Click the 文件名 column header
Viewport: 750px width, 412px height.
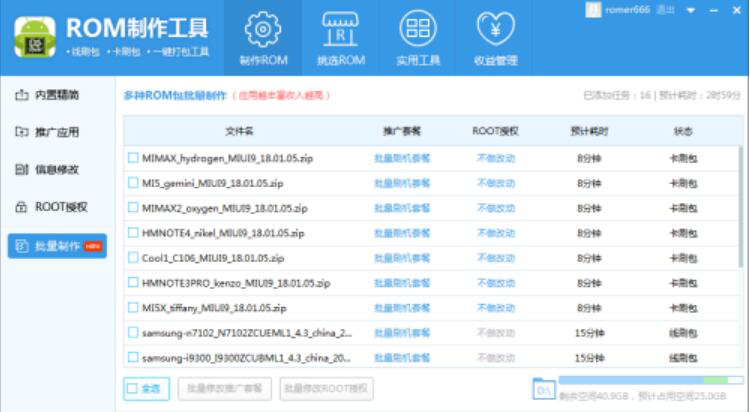point(239,131)
